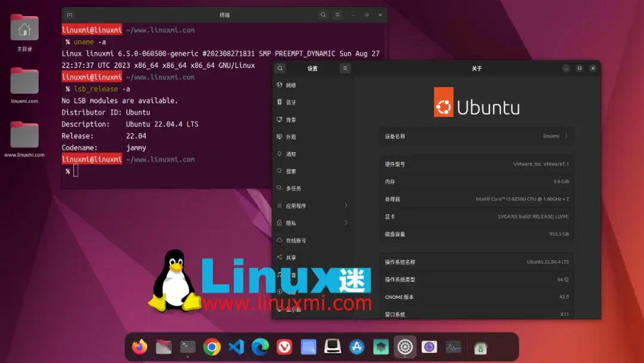Open the Terminal hamburger menu

[x=337, y=15]
